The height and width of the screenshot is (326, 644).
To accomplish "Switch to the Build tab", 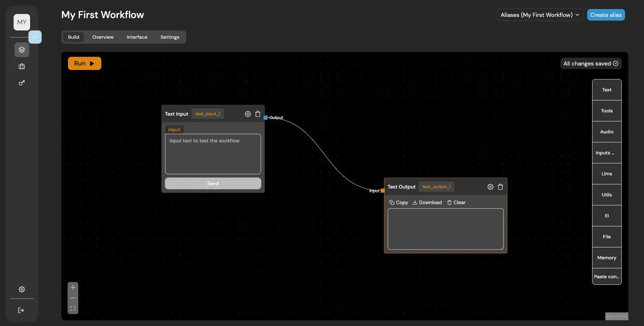I will point(73,37).
